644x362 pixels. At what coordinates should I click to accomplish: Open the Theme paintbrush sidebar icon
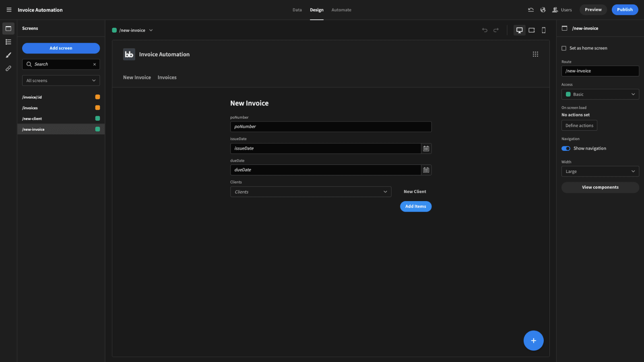(x=8, y=55)
